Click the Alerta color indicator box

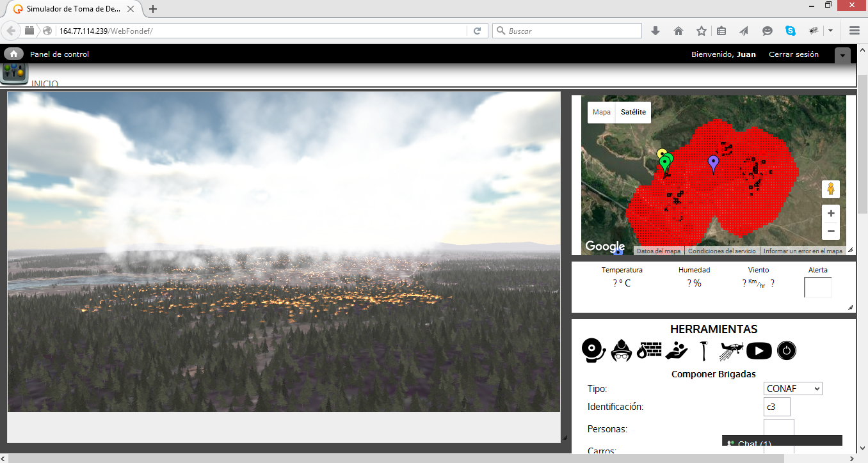(x=817, y=287)
